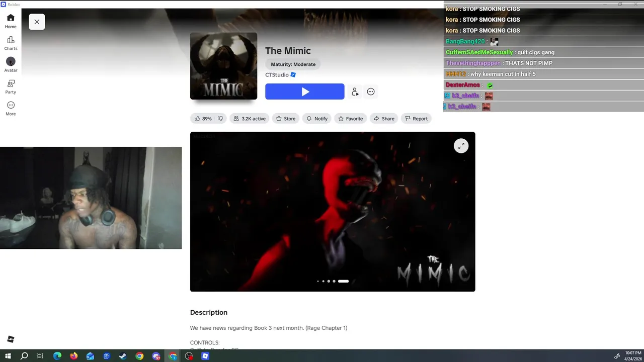Share The Mimic game
The image size is (644, 362).
[384, 119]
